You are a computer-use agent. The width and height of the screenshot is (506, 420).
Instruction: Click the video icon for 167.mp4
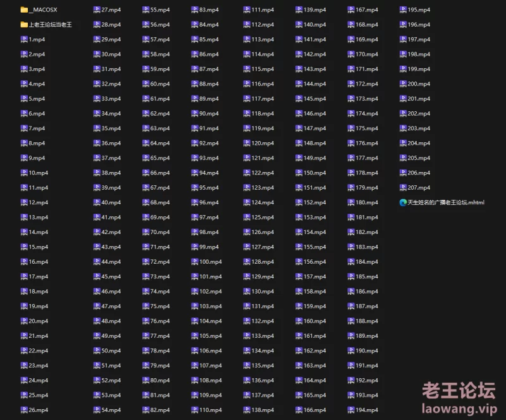coord(351,9)
